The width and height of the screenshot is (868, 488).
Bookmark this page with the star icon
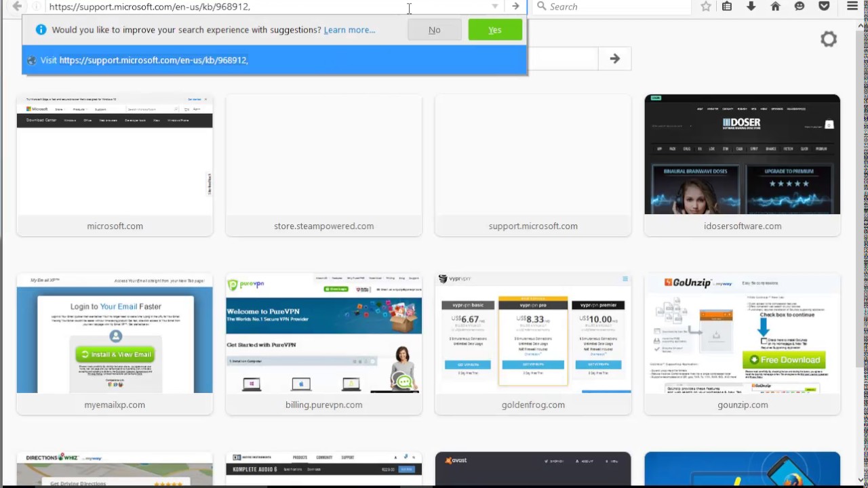[706, 6]
